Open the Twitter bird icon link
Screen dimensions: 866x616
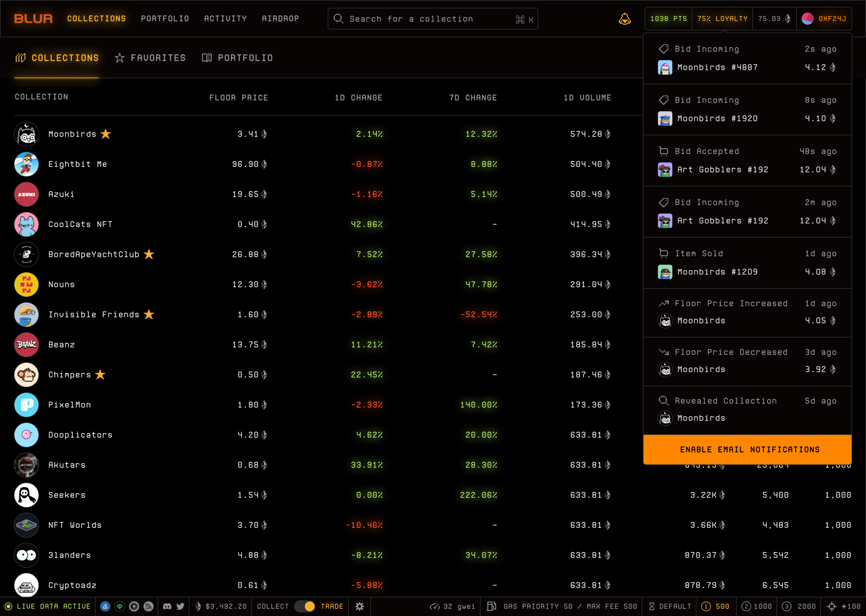(180, 606)
